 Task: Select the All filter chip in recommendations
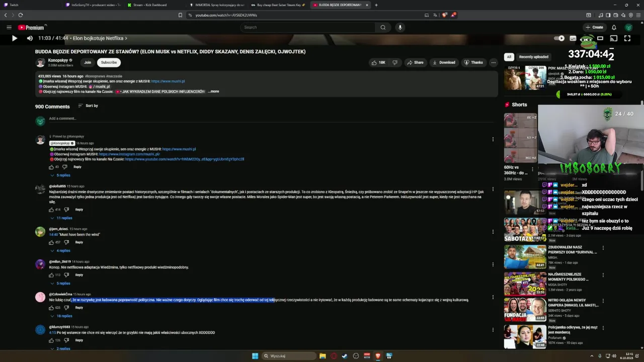tap(509, 57)
